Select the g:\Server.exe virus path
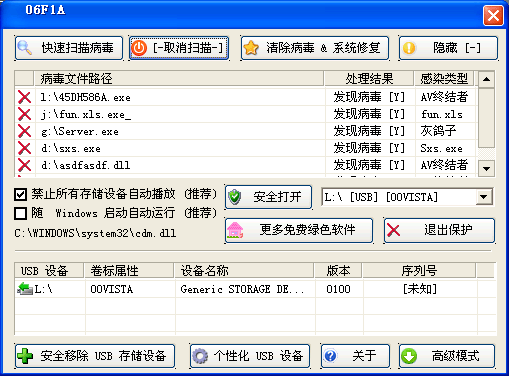Screen dimensions: 509x376 [x=80, y=131]
